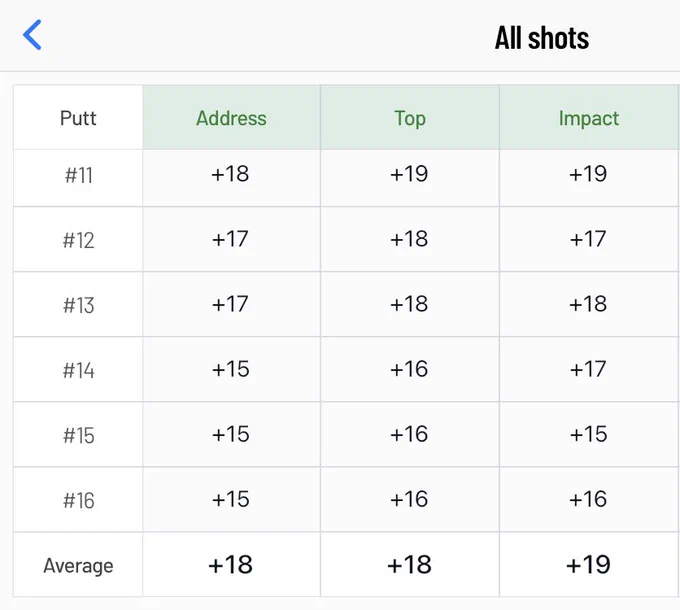Click the Average row label

point(78,566)
